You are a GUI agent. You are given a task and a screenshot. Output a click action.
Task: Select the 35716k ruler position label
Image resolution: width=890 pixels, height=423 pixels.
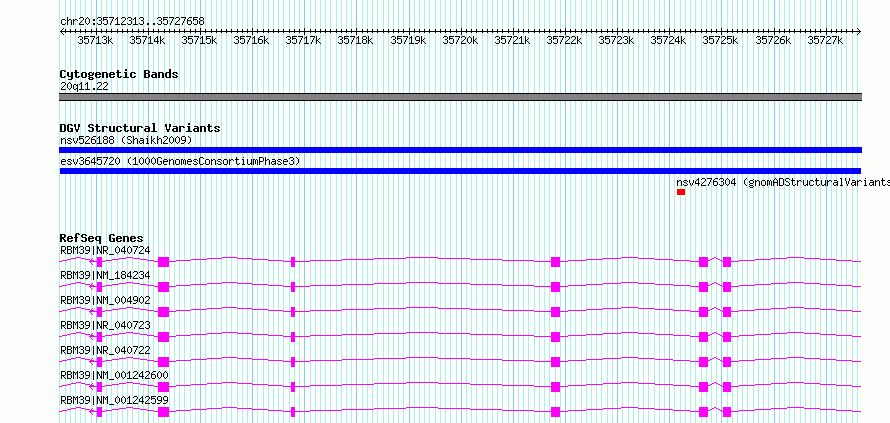point(251,40)
